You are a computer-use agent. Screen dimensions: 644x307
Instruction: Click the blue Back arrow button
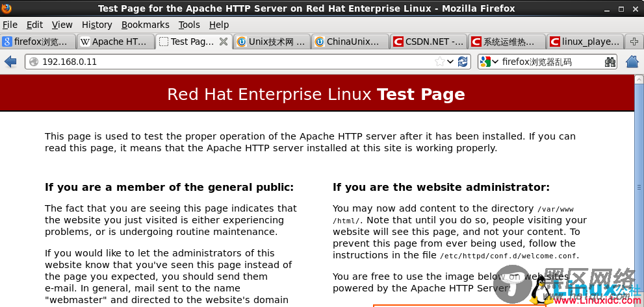coord(10,62)
